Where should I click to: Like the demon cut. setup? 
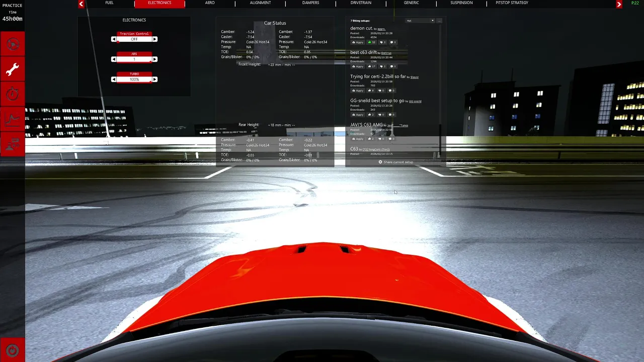point(371,42)
